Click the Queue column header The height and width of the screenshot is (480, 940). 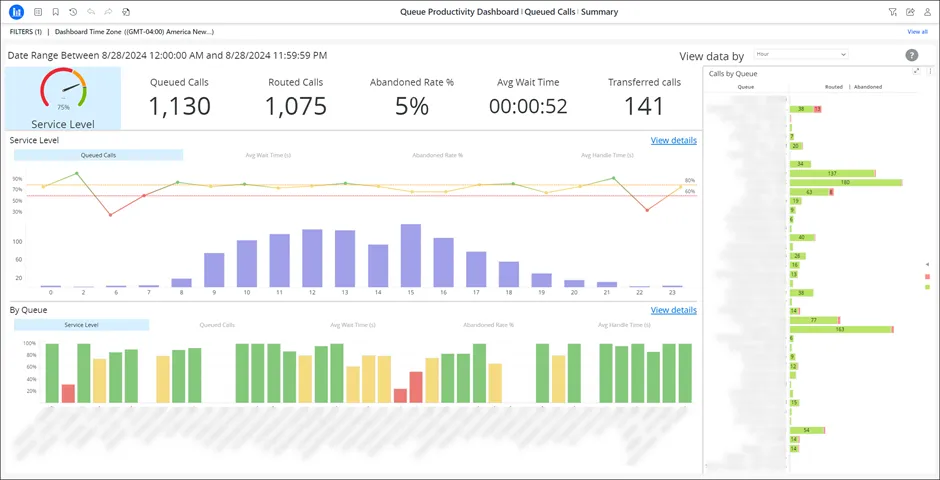pyautogui.click(x=746, y=87)
